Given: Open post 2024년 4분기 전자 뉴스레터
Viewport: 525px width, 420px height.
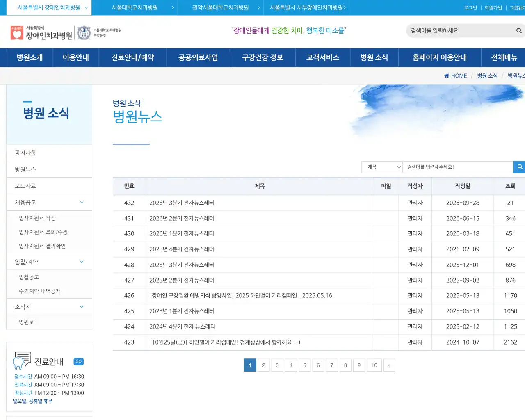Looking at the screenshot, I should (x=182, y=327).
